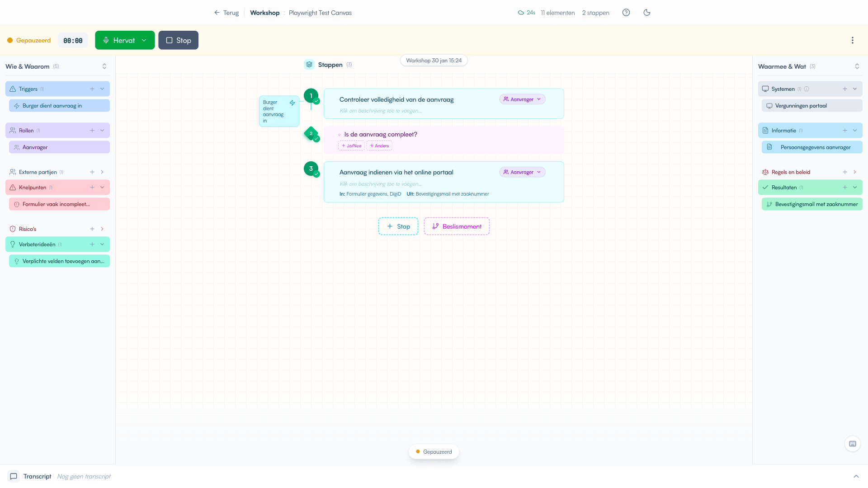Add a new Trigger with plus icon
This screenshot has width=868, height=488.
tap(92, 89)
